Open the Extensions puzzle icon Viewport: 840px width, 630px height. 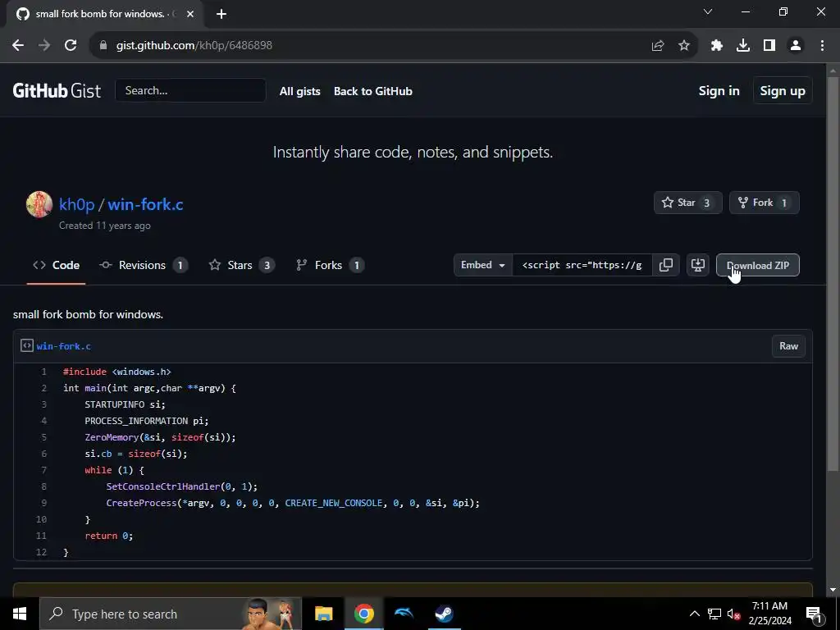pyautogui.click(x=716, y=46)
